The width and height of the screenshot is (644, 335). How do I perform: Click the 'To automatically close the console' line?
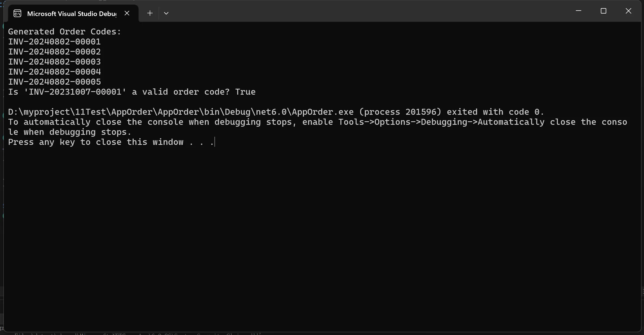(317, 122)
